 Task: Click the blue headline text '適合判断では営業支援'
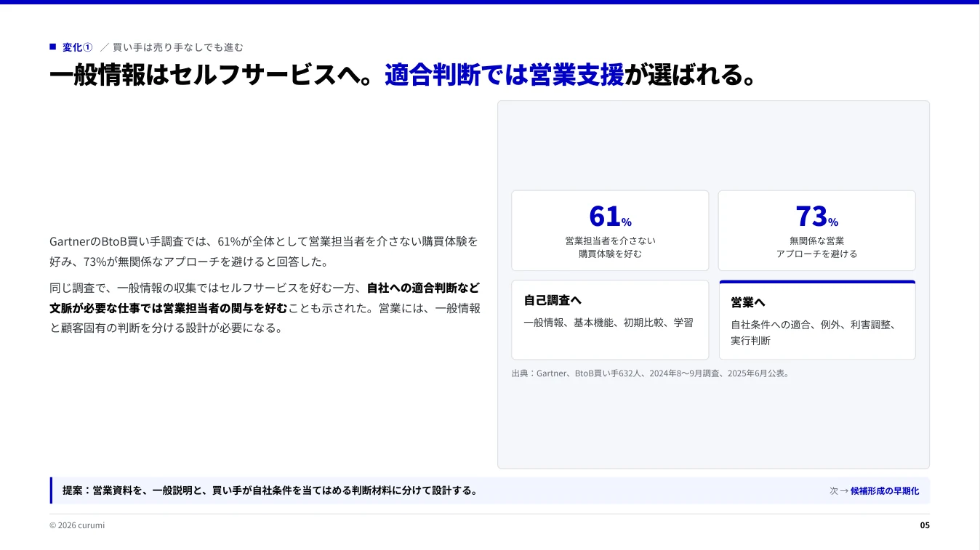(x=504, y=75)
